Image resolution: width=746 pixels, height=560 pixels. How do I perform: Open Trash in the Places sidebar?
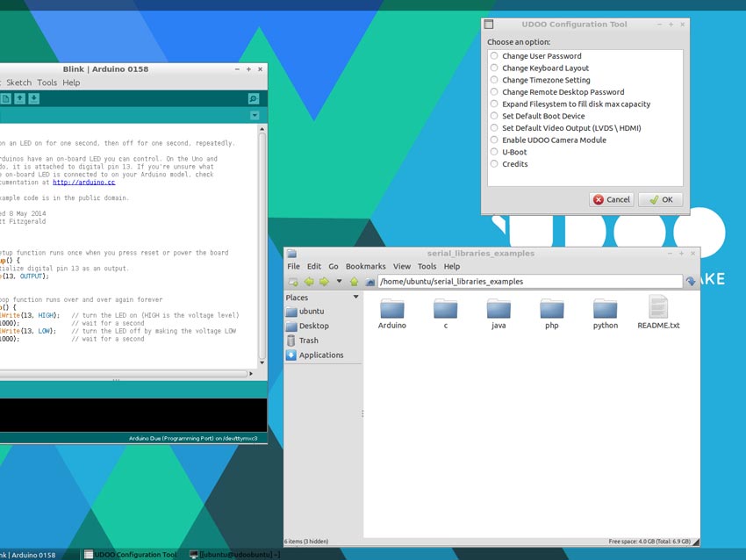pos(303,341)
